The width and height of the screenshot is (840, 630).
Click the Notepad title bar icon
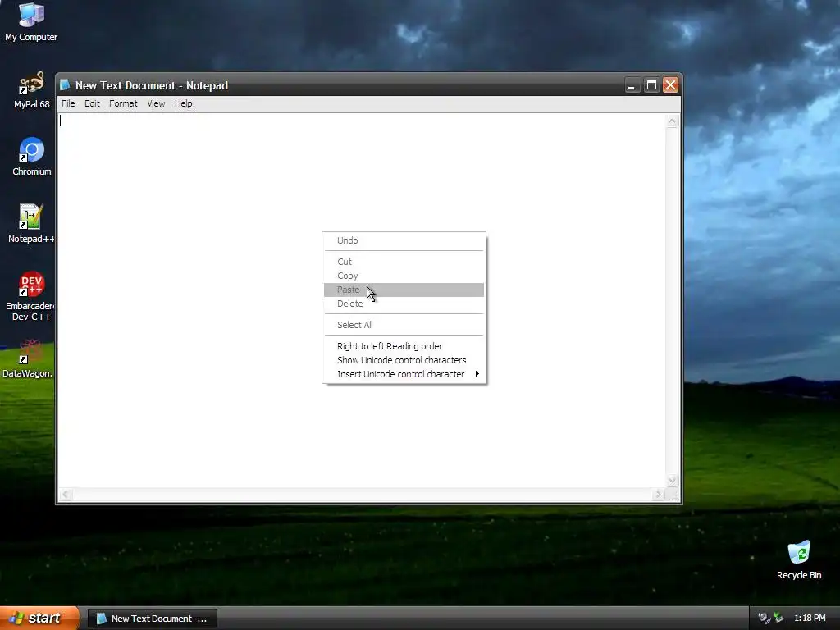65,85
